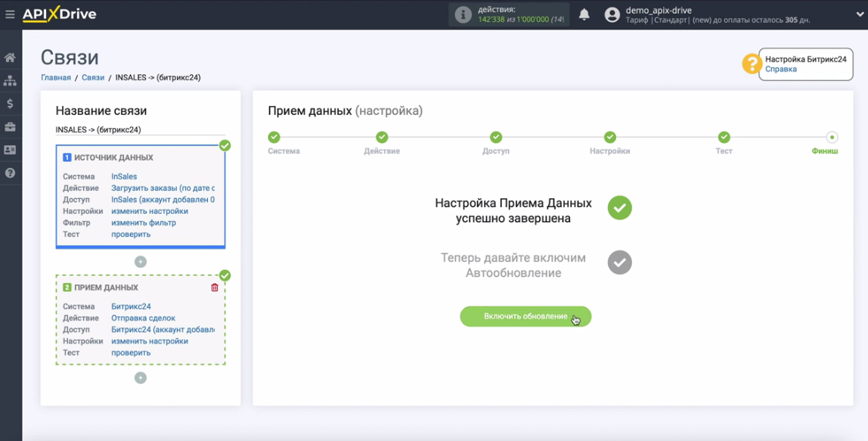
Task: Open connections sitemap icon in sidebar
Action: tap(10, 81)
